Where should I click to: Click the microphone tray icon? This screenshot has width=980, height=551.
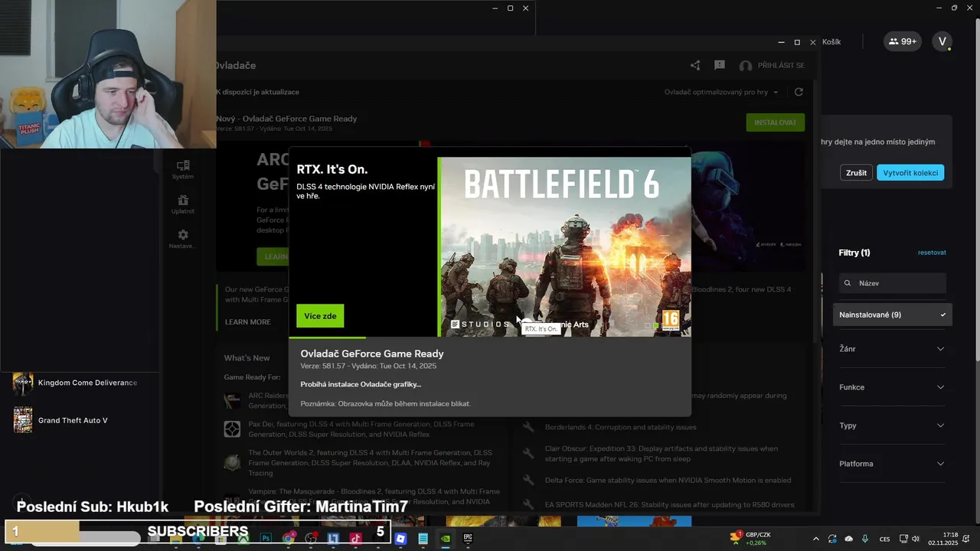click(866, 539)
